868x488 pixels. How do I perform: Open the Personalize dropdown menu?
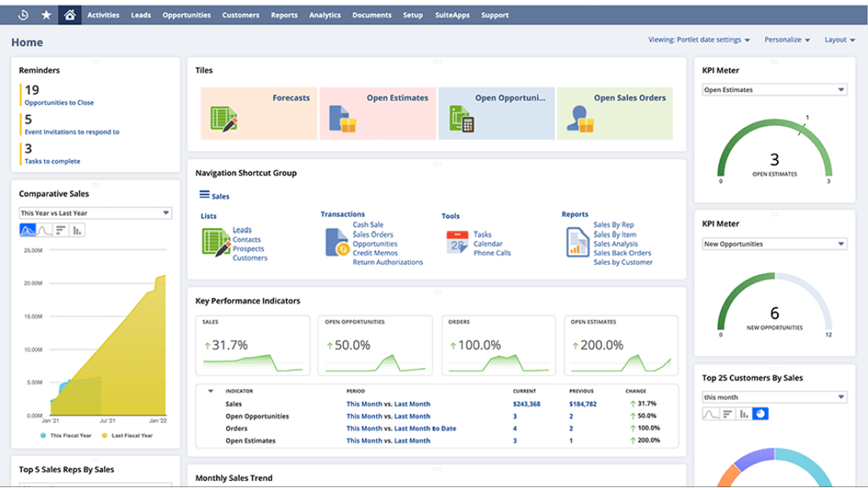pos(787,40)
